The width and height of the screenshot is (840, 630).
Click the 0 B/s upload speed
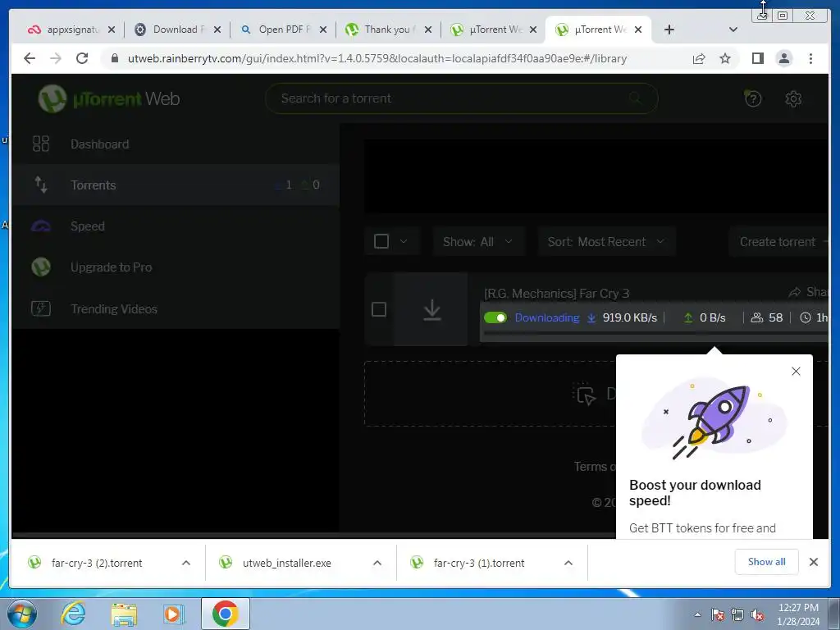[713, 317]
